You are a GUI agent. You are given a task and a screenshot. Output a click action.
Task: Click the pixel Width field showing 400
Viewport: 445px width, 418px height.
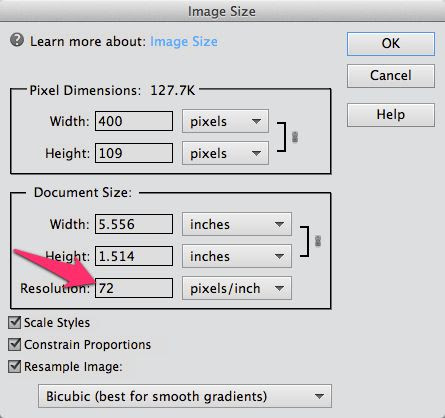pyautogui.click(x=134, y=121)
